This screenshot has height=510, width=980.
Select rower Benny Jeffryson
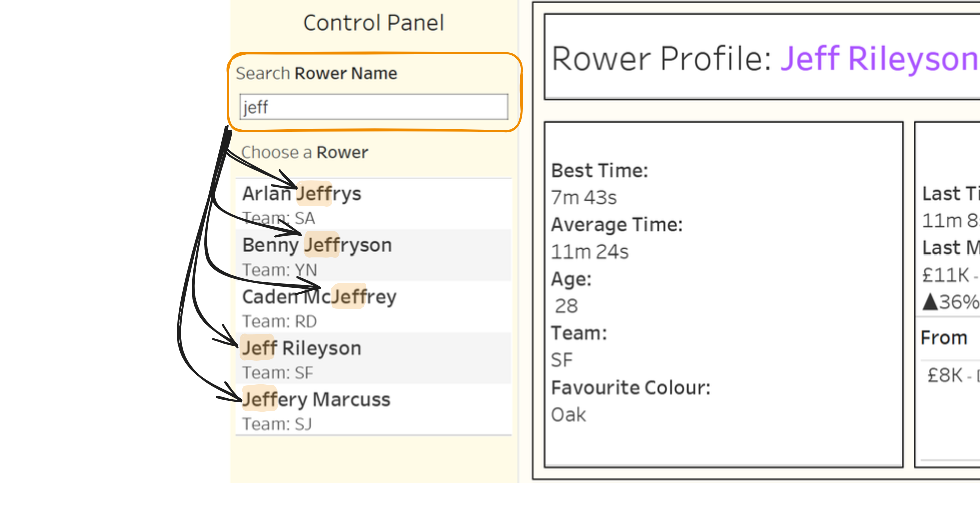(x=316, y=245)
